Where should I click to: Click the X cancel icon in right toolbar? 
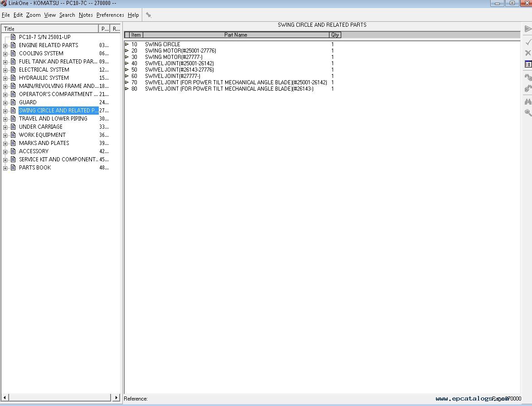click(528, 53)
